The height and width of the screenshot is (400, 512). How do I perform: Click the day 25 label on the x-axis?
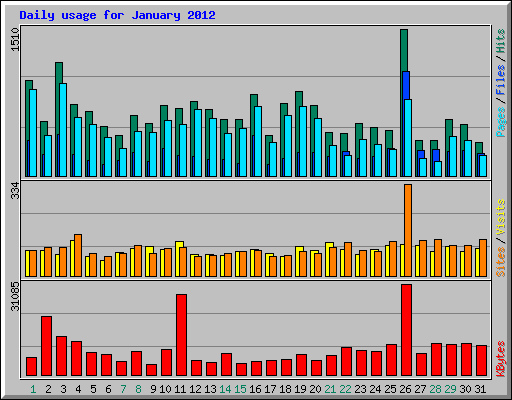390,389
